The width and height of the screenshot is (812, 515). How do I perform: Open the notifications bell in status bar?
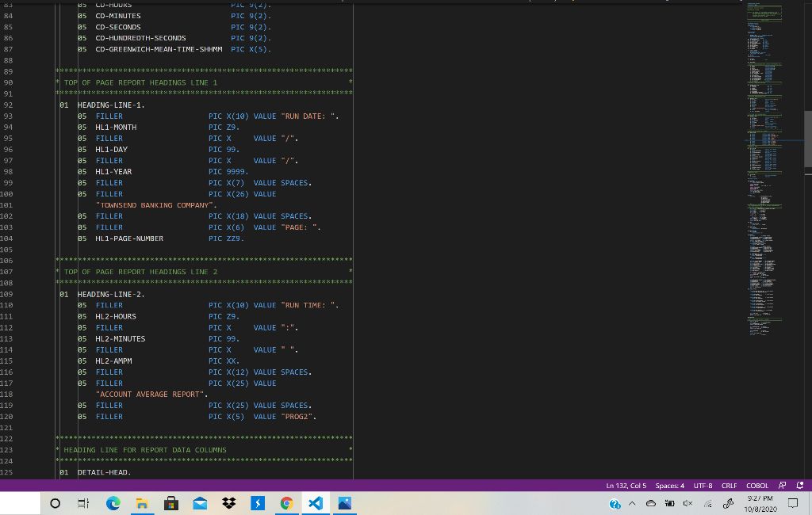coord(801,486)
